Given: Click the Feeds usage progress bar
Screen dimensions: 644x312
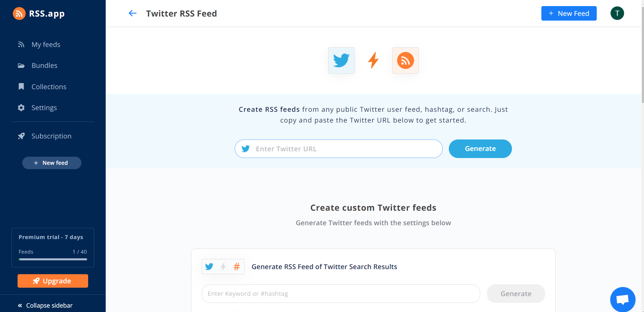Looking at the screenshot, I should [53, 259].
